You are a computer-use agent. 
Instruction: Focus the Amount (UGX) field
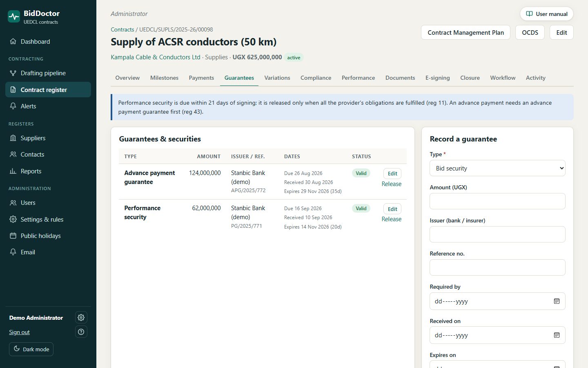[497, 201]
